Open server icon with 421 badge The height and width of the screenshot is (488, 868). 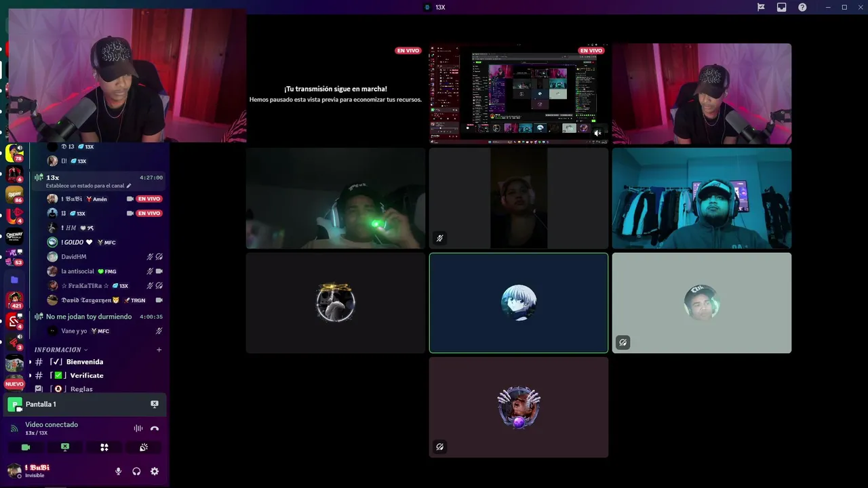pyautogui.click(x=14, y=300)
